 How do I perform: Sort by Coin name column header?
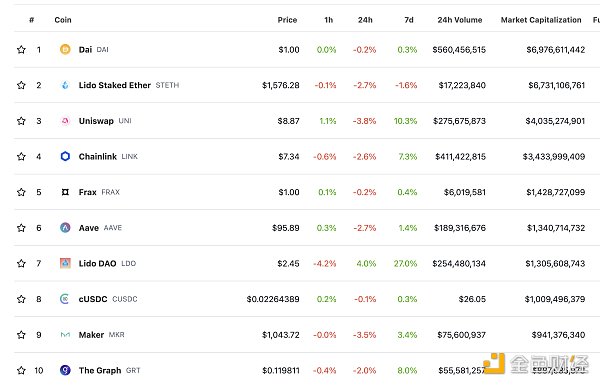point(63,20)
